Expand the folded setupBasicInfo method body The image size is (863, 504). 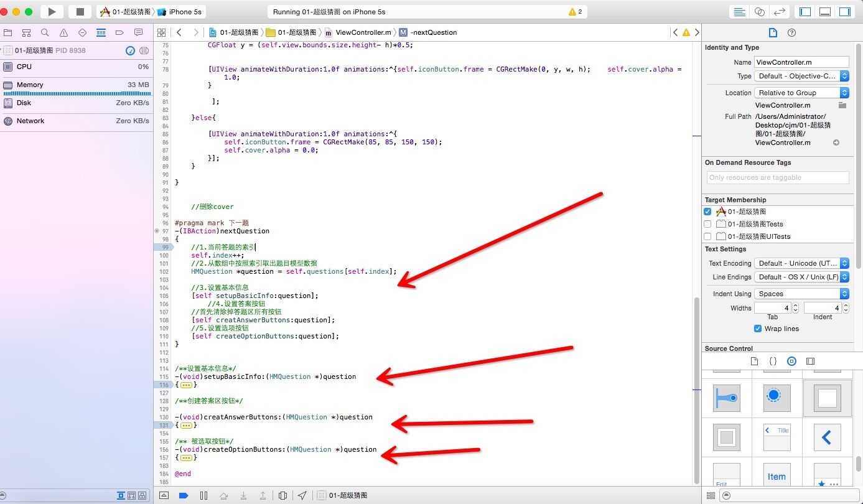coord(186,385)
